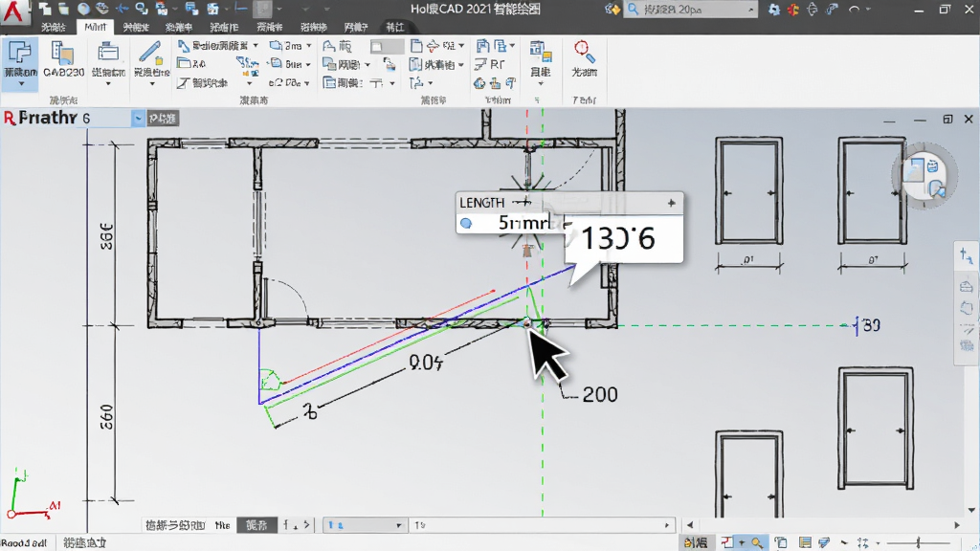
Task: Click the search field in title bar
Action: point(690,10)
